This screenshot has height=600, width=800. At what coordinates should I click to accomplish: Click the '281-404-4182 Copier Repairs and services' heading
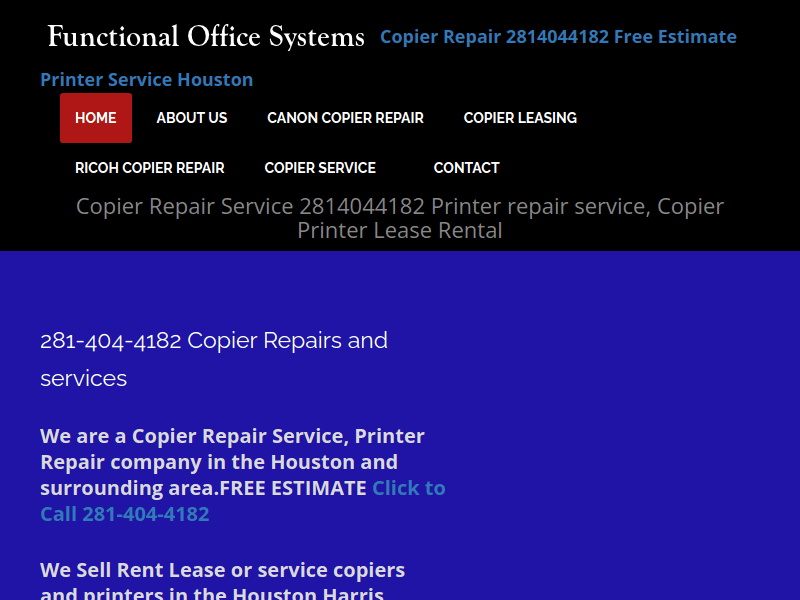pos(214,359)
